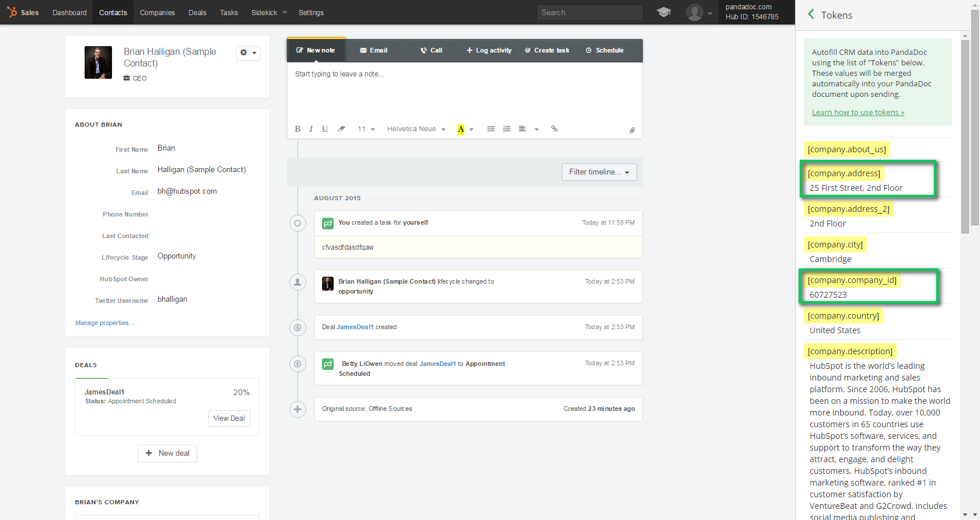Switch to the Log activity tab
Viewport: 980px width, 520px height.
pos(489,50)
